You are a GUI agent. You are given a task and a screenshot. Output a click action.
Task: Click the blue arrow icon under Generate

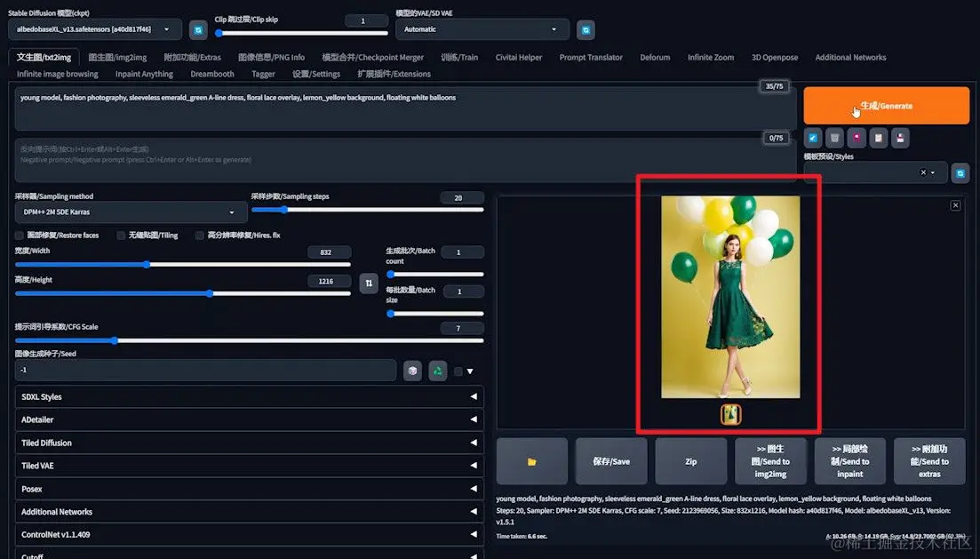click(812, 138)
